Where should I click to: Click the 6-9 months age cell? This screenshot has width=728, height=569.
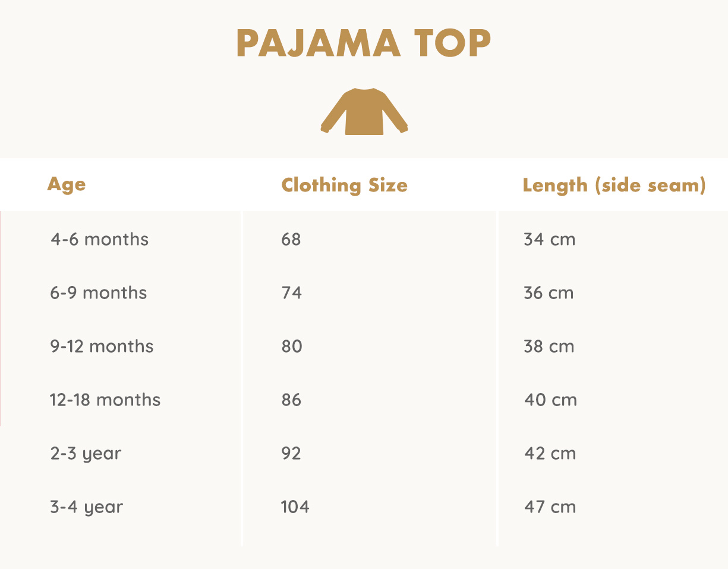[99, 293]
